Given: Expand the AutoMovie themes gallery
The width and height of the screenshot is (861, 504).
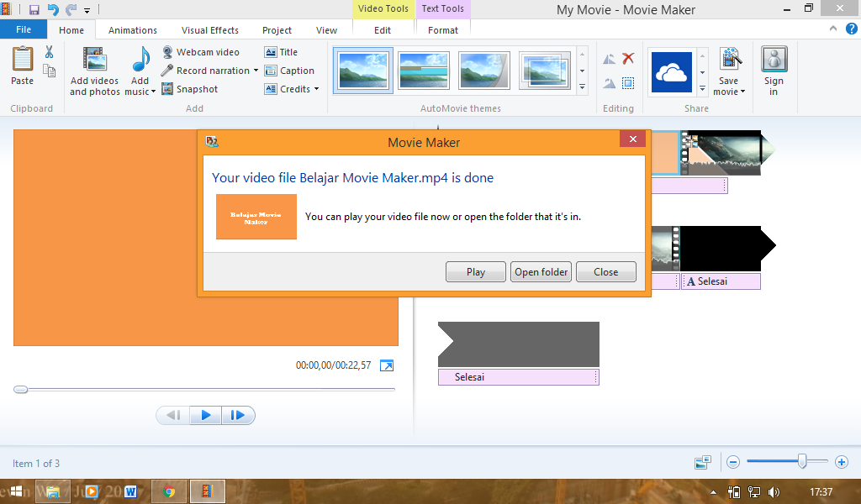Looking at the screenshot, I should (x=582, y=87).
